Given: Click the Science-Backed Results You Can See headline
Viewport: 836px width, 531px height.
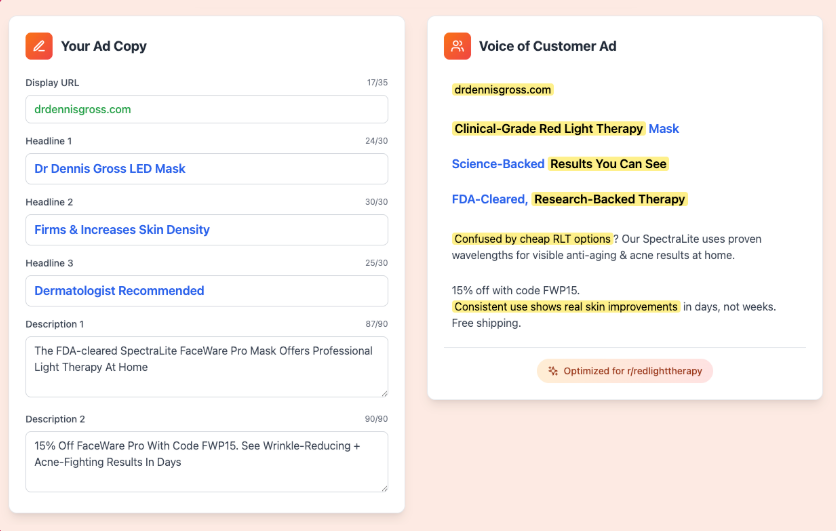Looking at the screenshot, I should click(560, 164).
